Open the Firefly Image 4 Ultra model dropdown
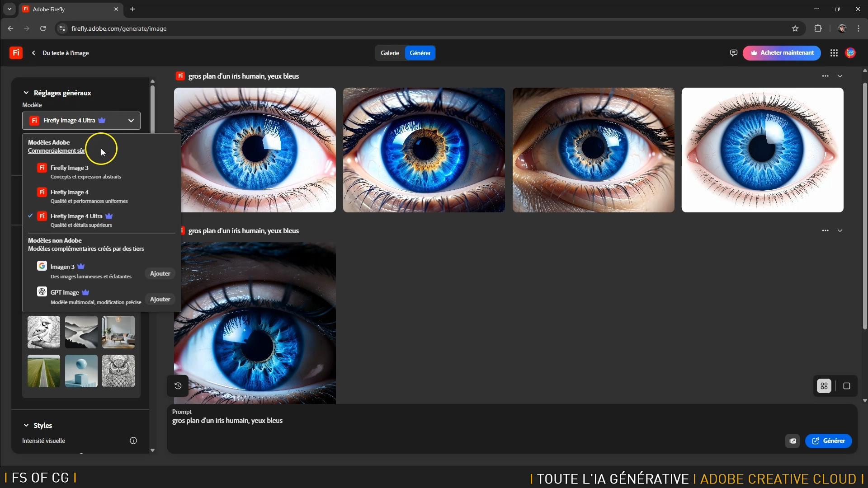The image size is (868, 488). [81, 121]
